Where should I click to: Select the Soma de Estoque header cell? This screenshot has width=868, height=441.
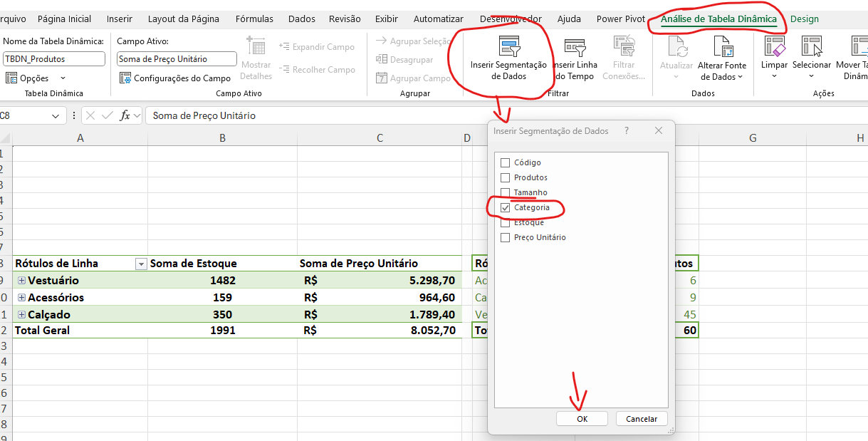tap(223, 264)
